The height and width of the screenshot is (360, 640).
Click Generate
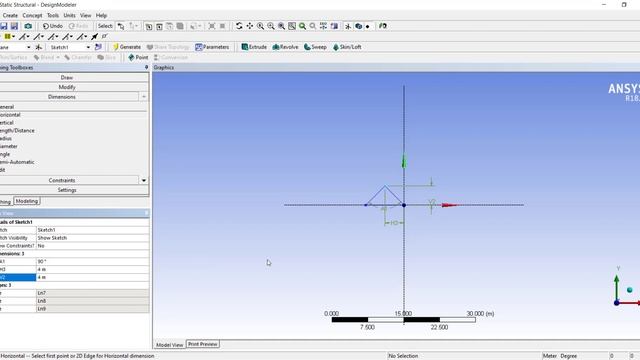[x=127, y=47]
